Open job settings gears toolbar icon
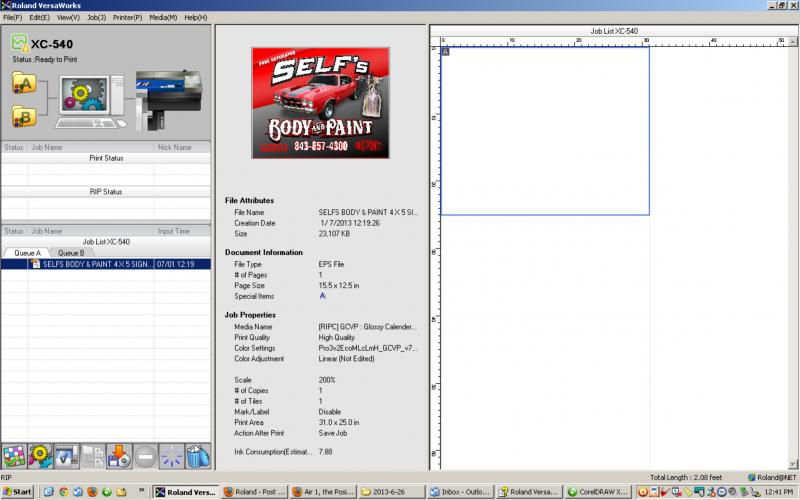Image resolution: width=800 pixels, height=500 pixels. 40,456
